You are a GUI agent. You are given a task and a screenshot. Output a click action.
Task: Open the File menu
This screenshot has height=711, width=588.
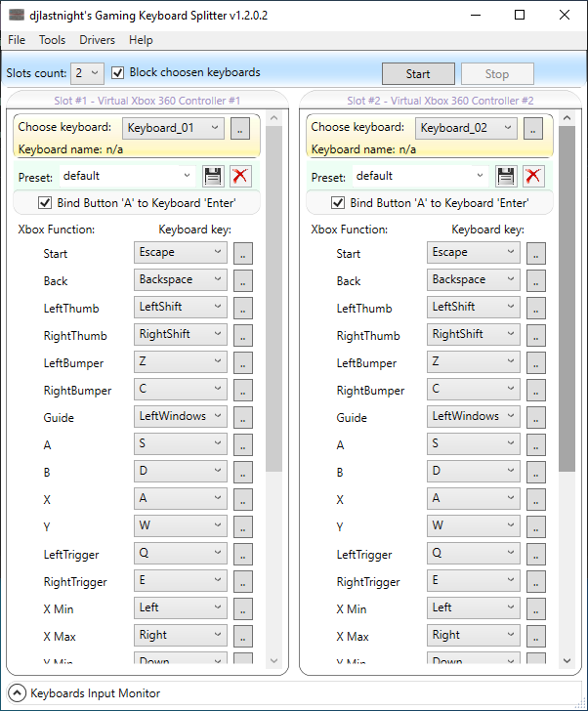click(x=17, y=40)
